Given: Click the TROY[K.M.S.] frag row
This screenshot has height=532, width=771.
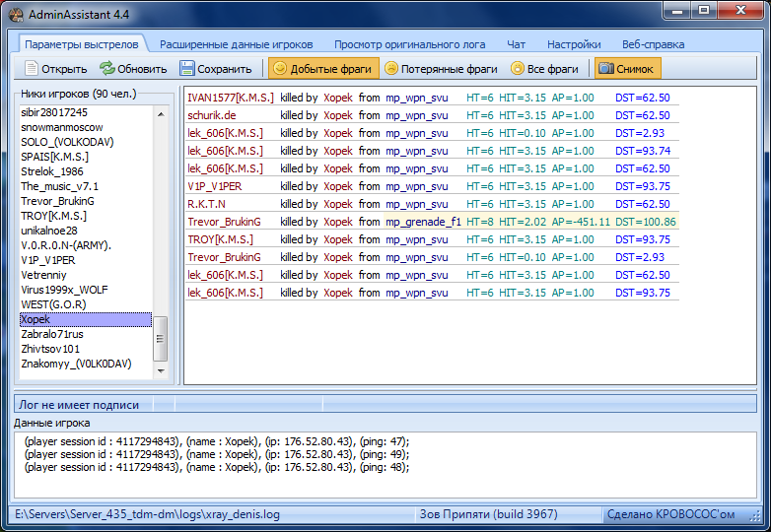Looking at the screenshot, I should point(432,239).
